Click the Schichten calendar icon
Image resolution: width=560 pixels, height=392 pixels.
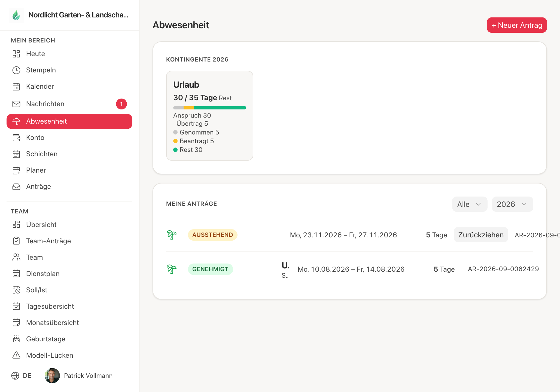click(16, 154)
